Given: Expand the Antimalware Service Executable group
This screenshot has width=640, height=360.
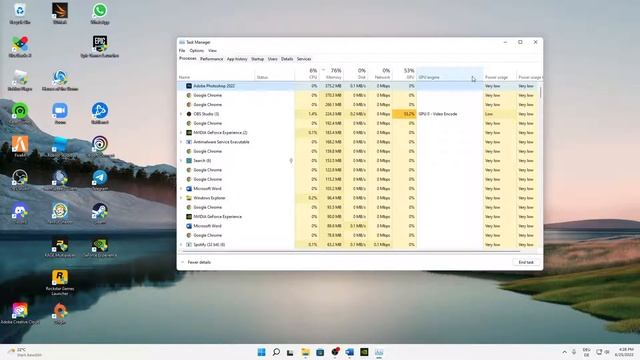Looking at the screenshot, I should [181, 142].
